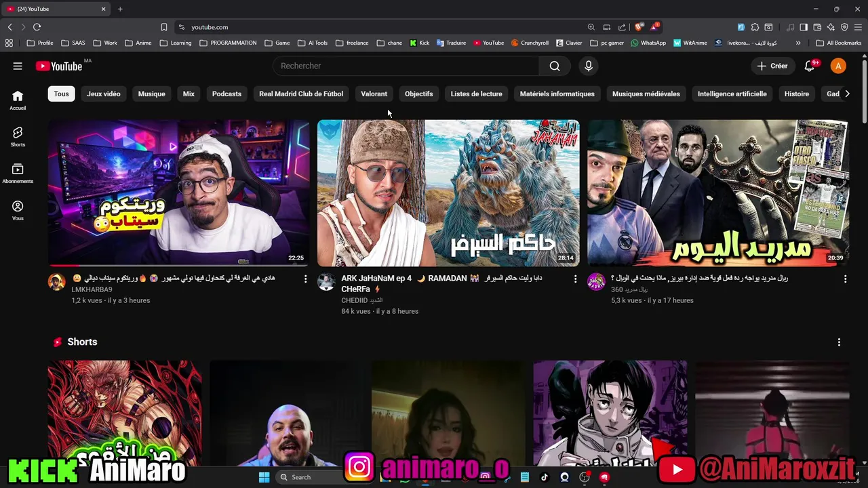This screenshot has width=868, height=488.
Task: Open a new browser tab with plus
Action: click(x=120, y=9)
